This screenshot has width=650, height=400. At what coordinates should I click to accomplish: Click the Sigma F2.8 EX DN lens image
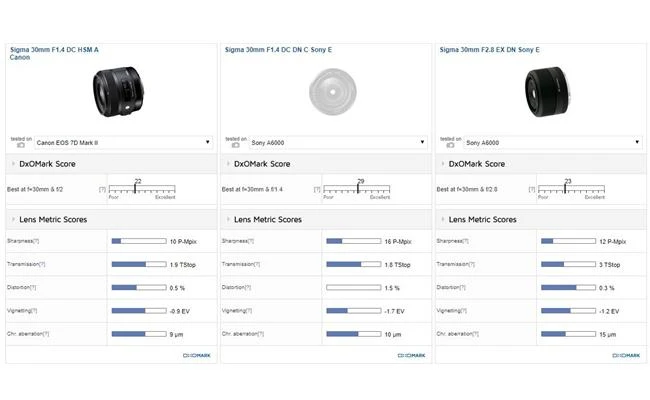544,91
